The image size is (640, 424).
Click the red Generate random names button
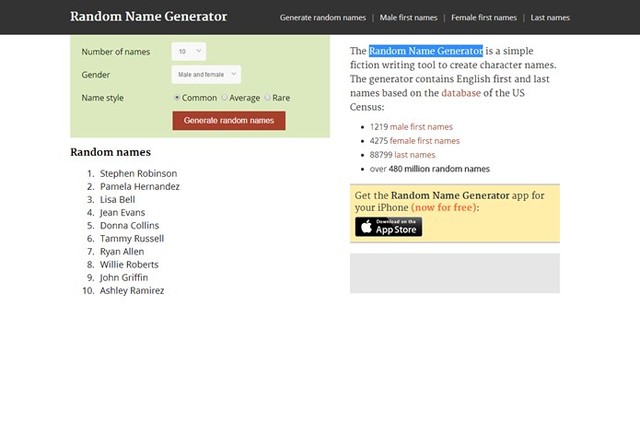[229, 120]
